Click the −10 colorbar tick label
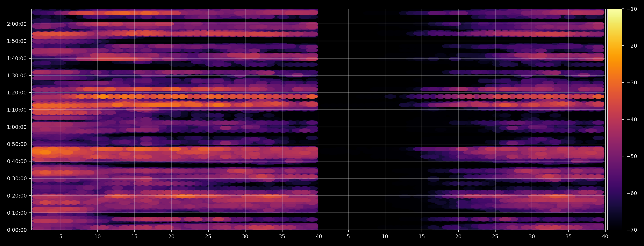 coord(632,9)
